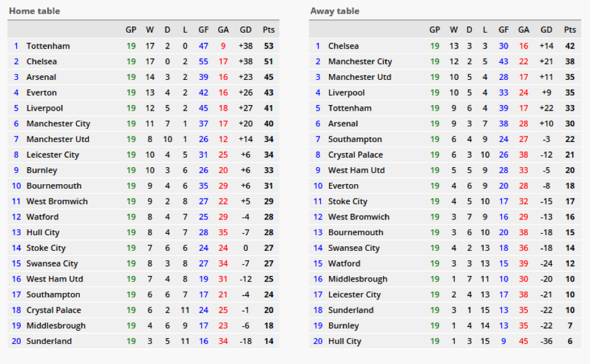Image resolution: width=590 pixels, height=364 pixels.
Task: Click the Away table heading
Action: 335,11
